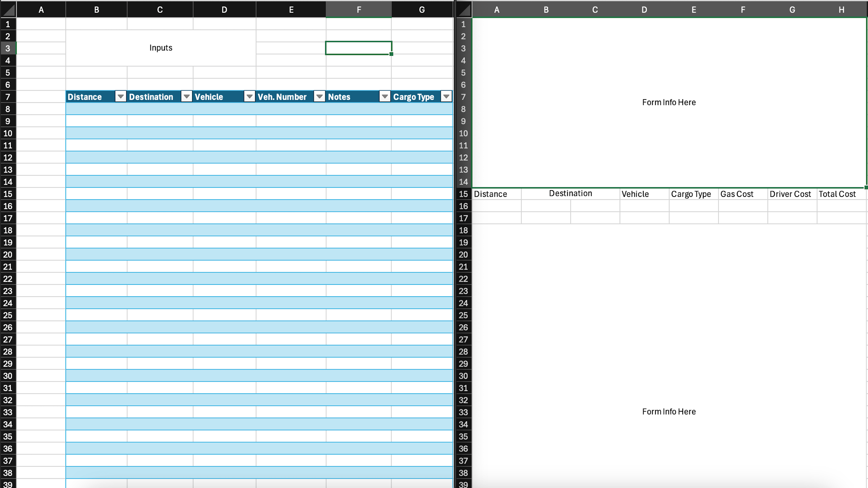Image resolution: width=868 pixels, height=488 pixels.
Task: Open the Vehicle column filter dropdown
Action: [x=249, y=97]
